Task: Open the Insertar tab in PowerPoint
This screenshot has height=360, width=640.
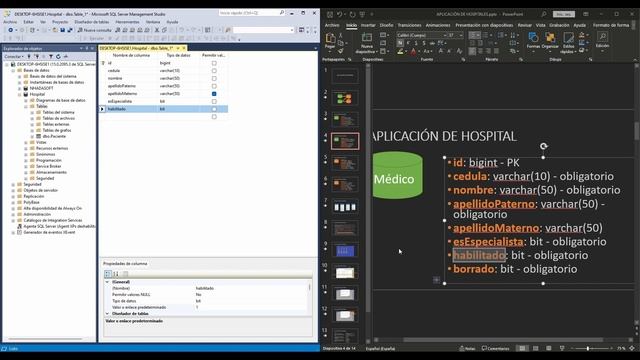Action: tap(368, 25)
